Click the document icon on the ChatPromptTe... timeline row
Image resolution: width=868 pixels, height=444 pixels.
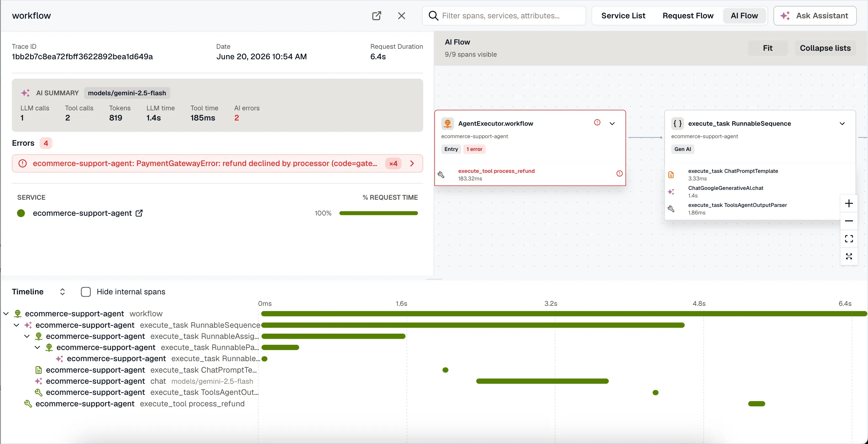(x=38, y=370)
